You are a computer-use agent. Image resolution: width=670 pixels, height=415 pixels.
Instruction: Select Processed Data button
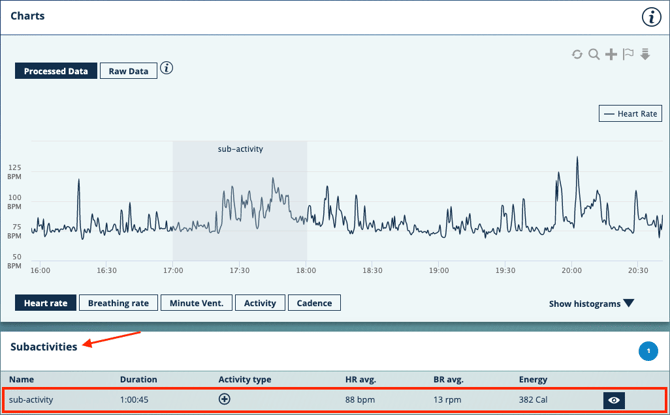[x=56, y=71]
